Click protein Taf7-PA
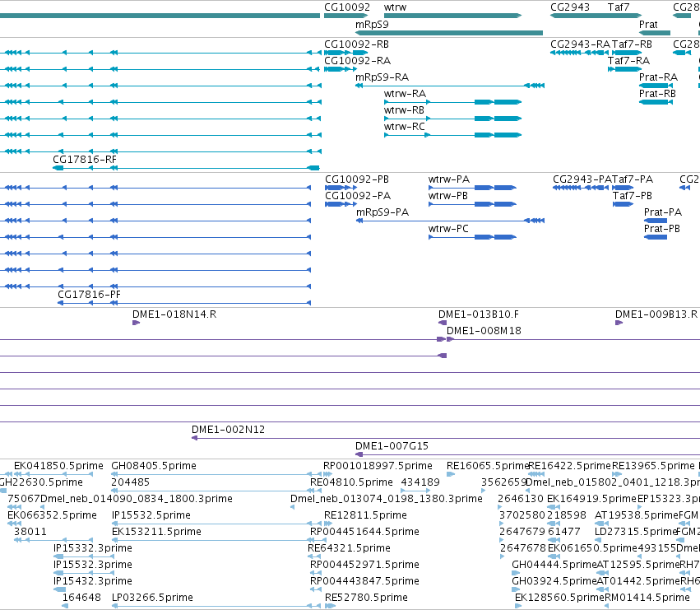 pos(633,179)
